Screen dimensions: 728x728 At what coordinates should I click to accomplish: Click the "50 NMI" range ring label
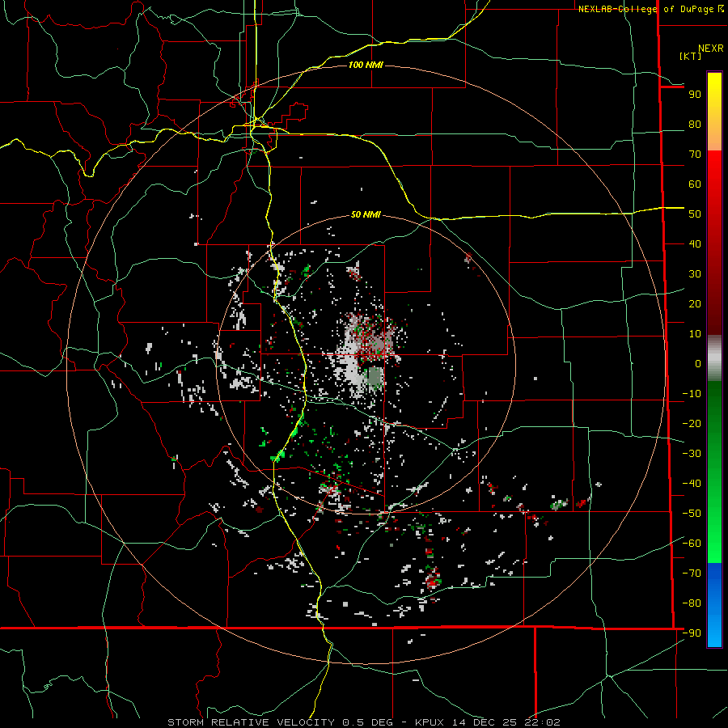366,214
